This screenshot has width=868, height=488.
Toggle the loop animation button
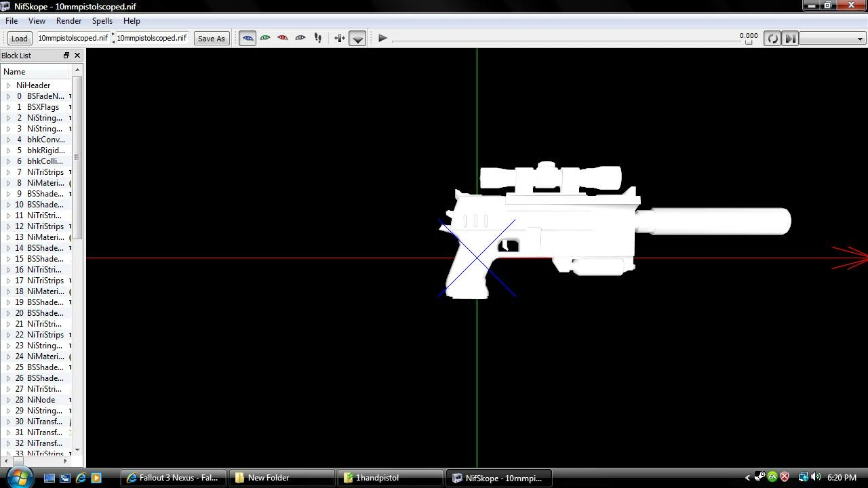click(x=772, y=38)
